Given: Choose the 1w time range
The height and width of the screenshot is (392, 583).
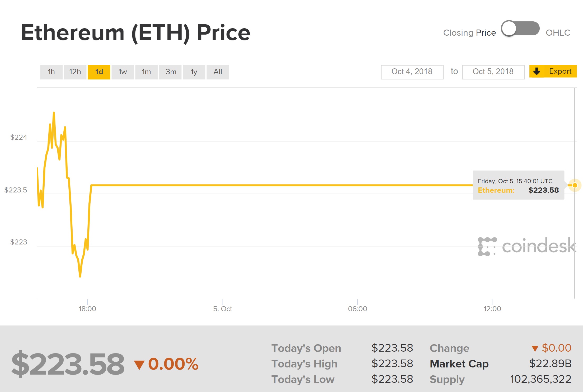Looking at the screenshot, I should (x=123, y=72).
